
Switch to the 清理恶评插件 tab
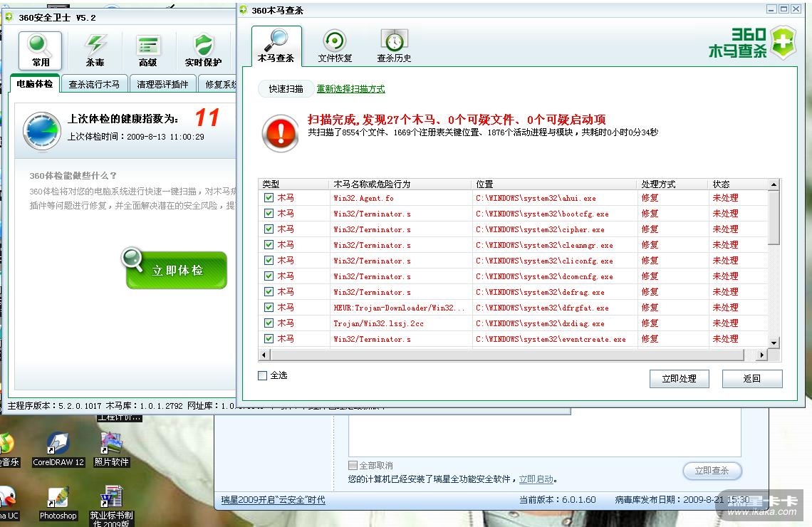(162, 84)
